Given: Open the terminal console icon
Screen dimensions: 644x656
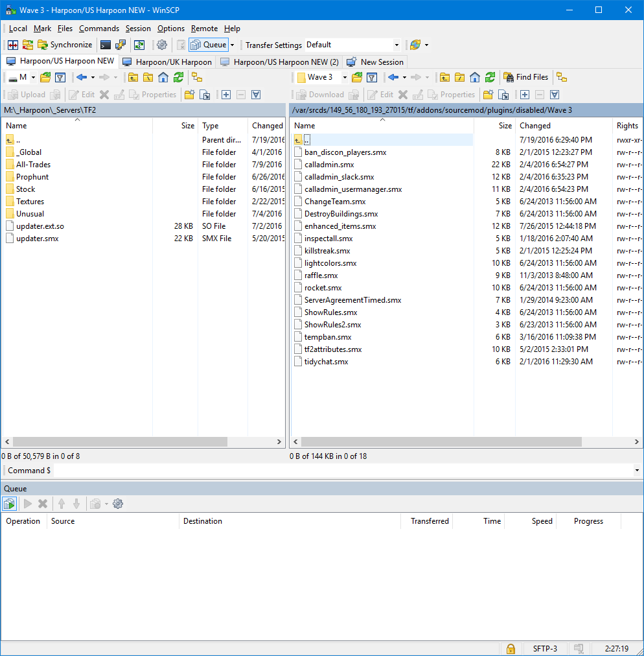Looking at the screenshot, I should 106,45.
